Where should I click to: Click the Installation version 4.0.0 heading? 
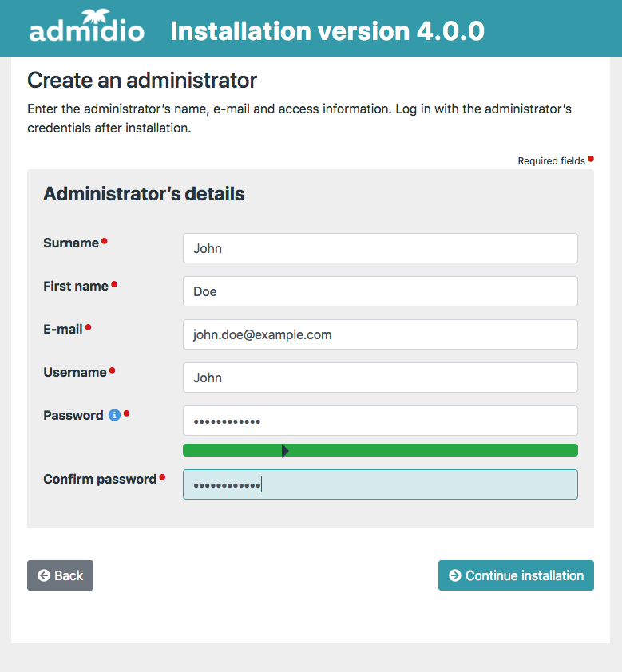tap(327, 30)
